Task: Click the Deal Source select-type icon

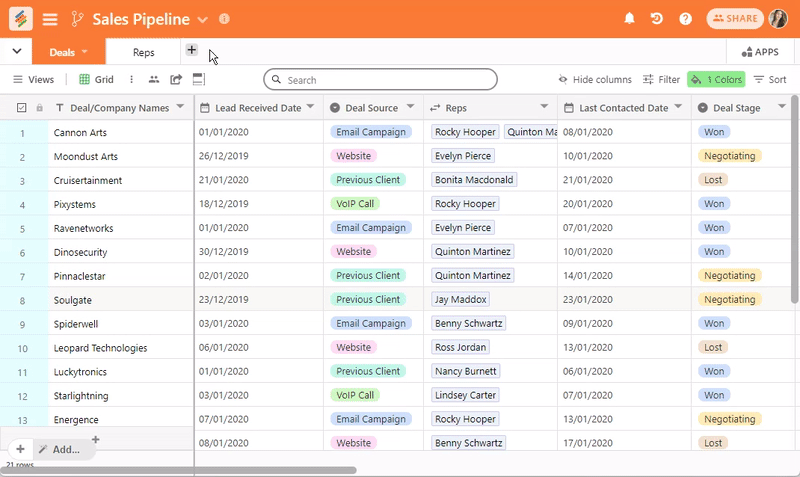Action: (x=335, y=108)
